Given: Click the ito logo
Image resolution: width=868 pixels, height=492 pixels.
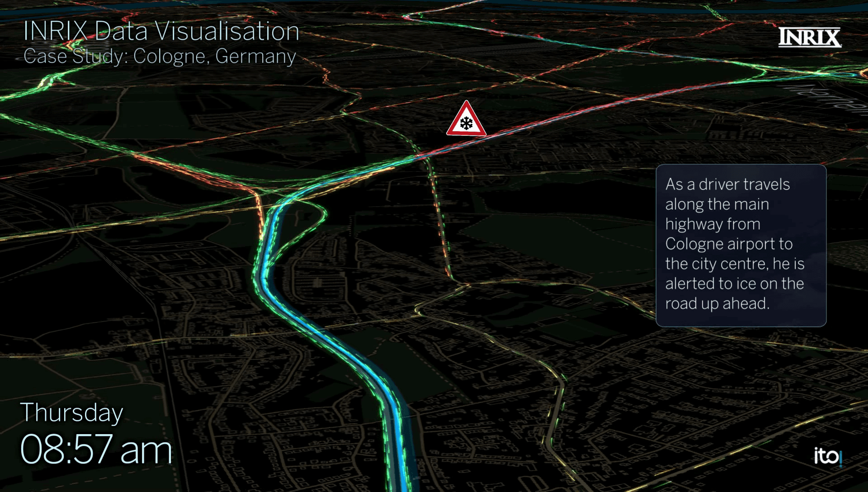Looking at the screenshot, I should [x=828, y=456].
